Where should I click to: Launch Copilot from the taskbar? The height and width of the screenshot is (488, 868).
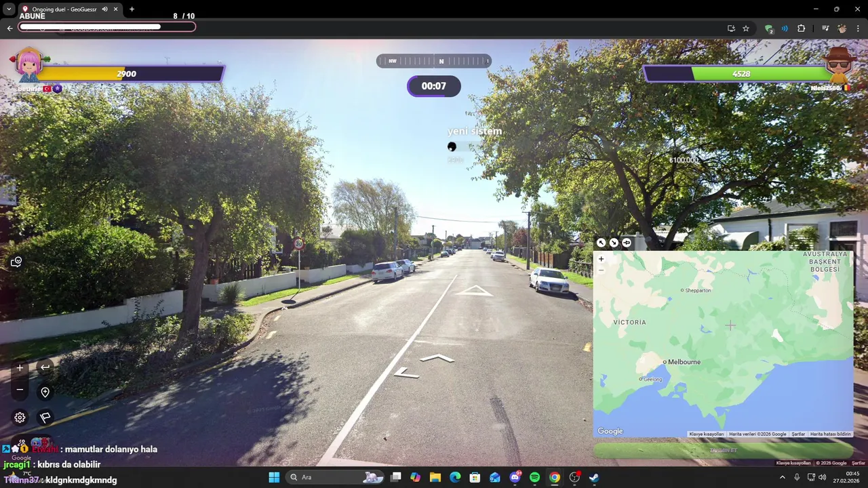(415, 477)
